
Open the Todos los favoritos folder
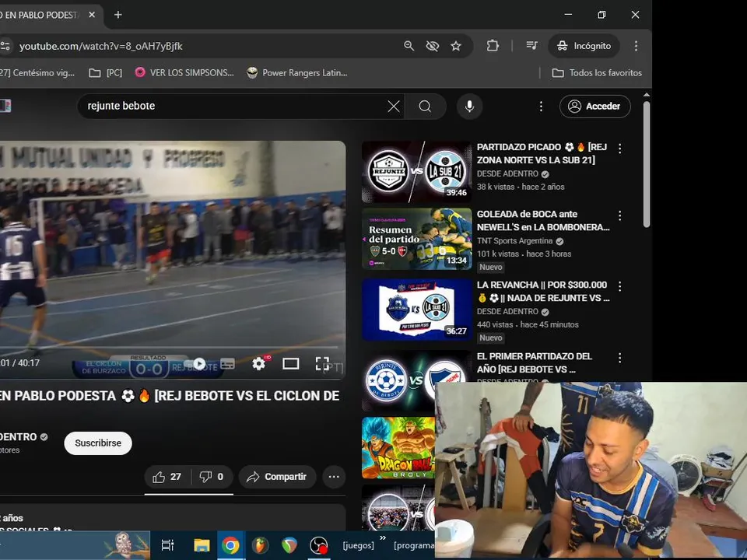click(x=597, y=73)
